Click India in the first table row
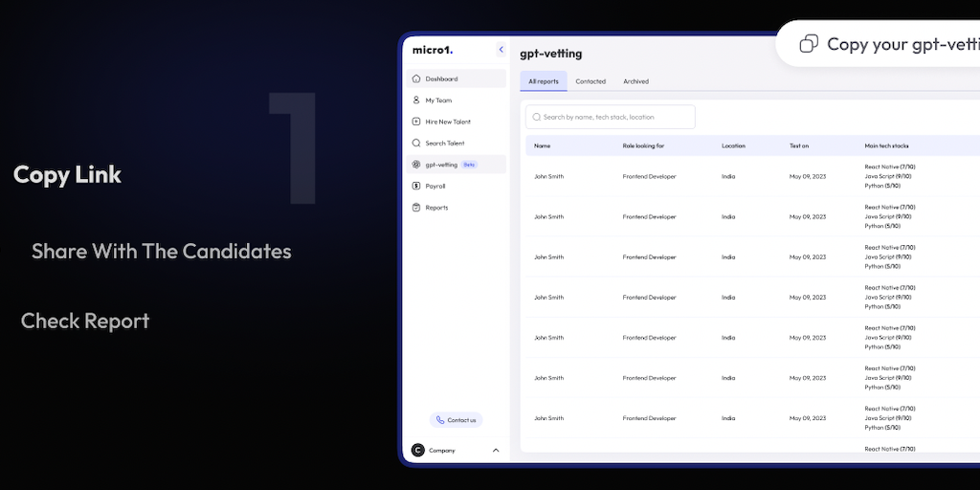The image size is (980, 490). point(728,176)
